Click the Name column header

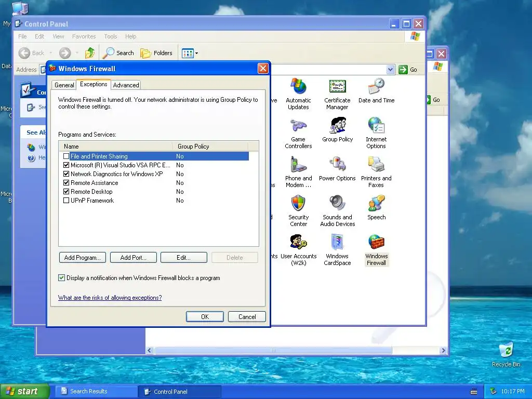point(116,146)
